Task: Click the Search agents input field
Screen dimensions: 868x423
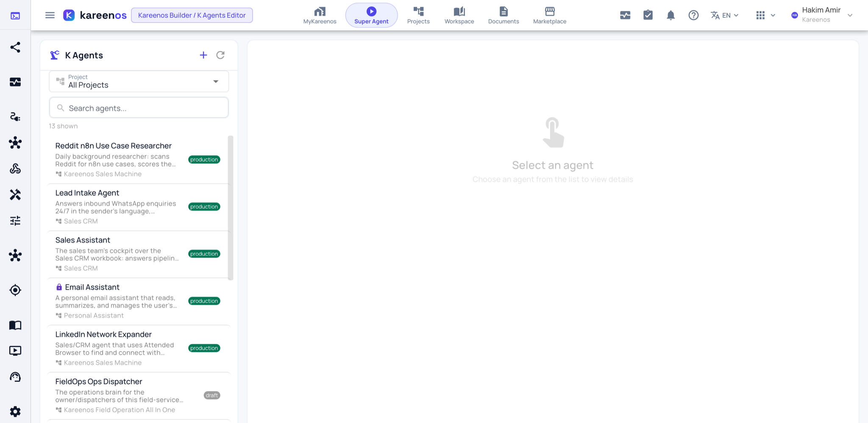Action: click(x=139, y=108)
